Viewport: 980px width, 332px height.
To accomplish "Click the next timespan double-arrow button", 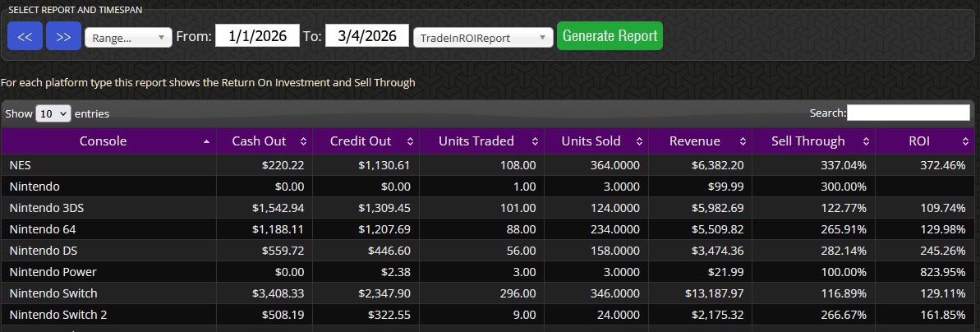I will (63, 37).
